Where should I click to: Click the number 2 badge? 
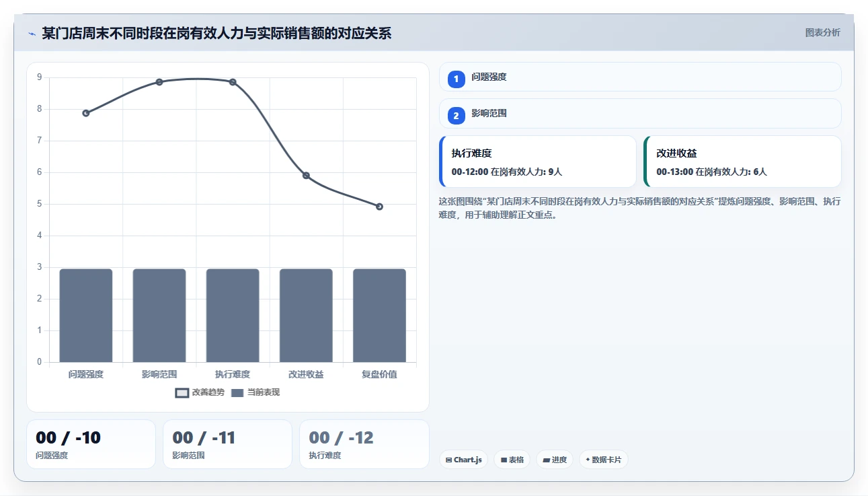(x=457, y=116)
